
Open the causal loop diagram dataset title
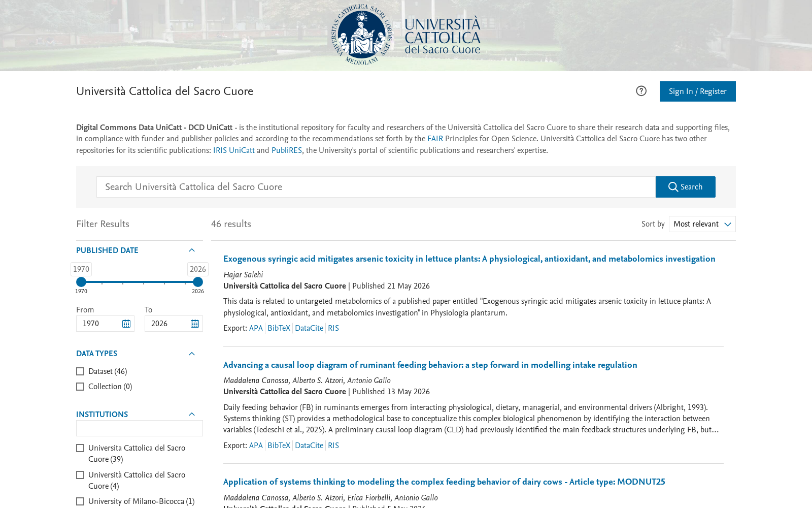tap(430, 365)
